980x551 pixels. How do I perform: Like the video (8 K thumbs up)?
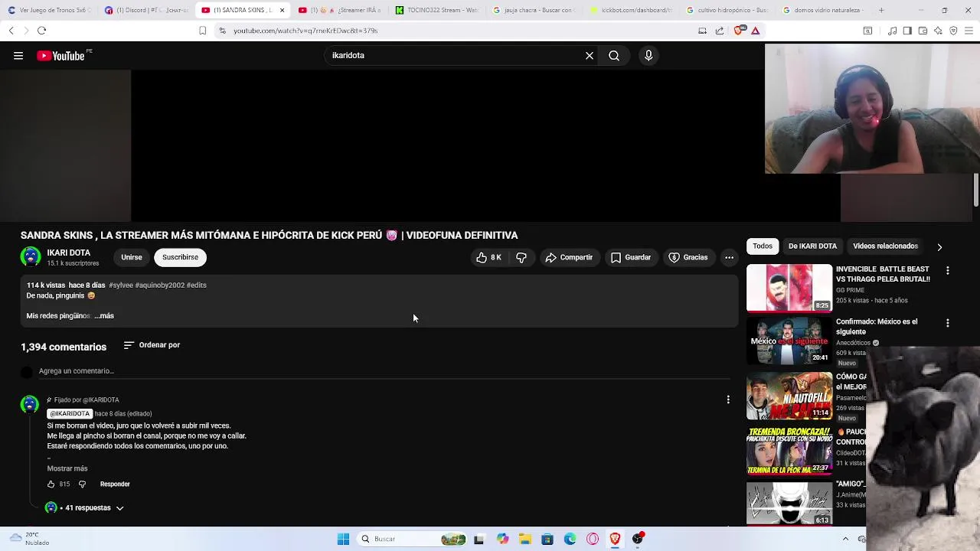point(488,258)
